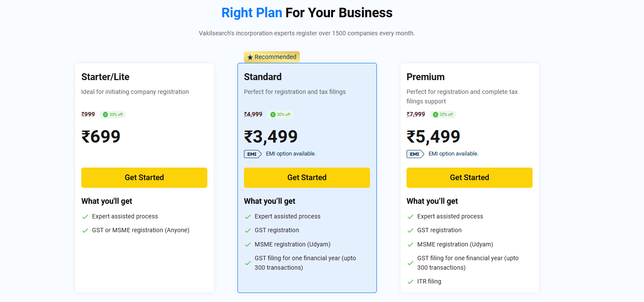Click the struck-through ₹999 original price
The height and width of the screenshot is (302, 644).
88,114
